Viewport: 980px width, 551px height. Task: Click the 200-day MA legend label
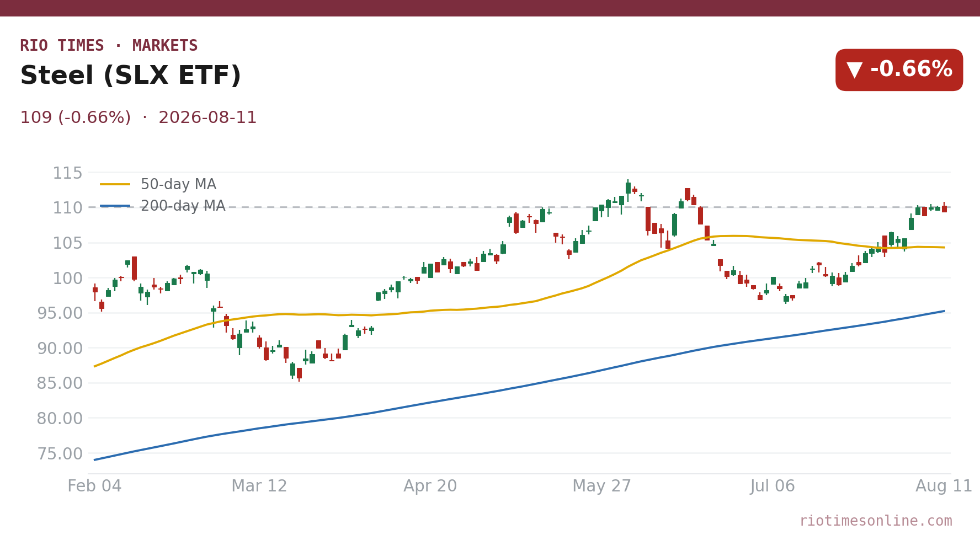(x=183, y=206)
